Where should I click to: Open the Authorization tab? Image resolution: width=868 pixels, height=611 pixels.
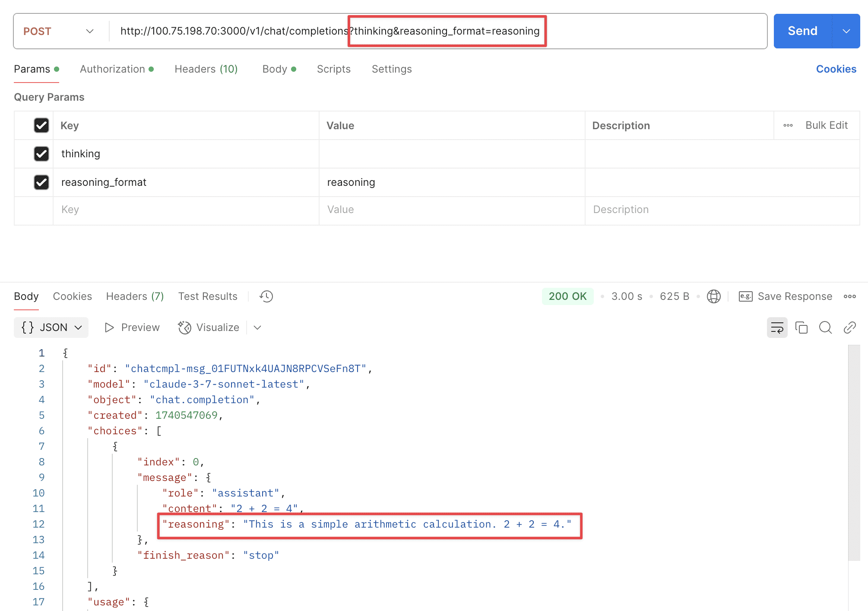117,69
